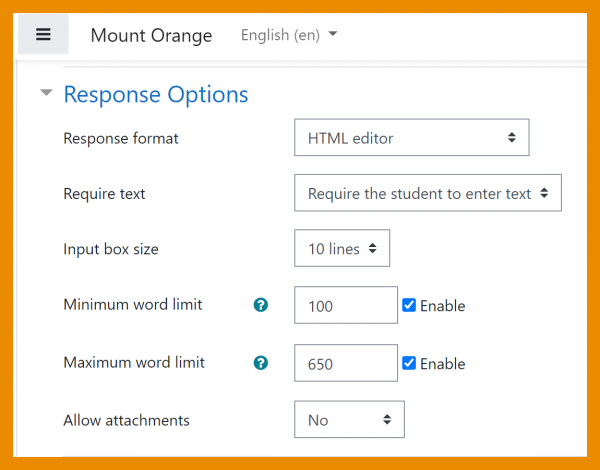Click the Minimum word limit label text

tap(133, 304)
